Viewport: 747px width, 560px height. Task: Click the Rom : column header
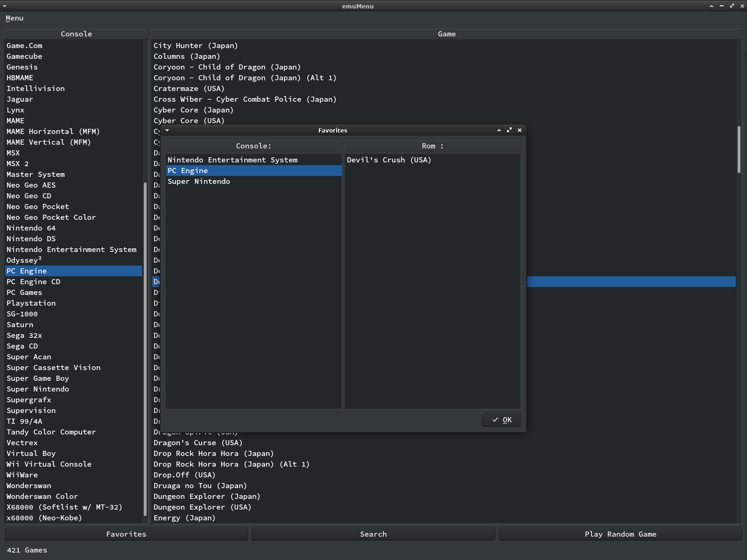click(433, 146)
